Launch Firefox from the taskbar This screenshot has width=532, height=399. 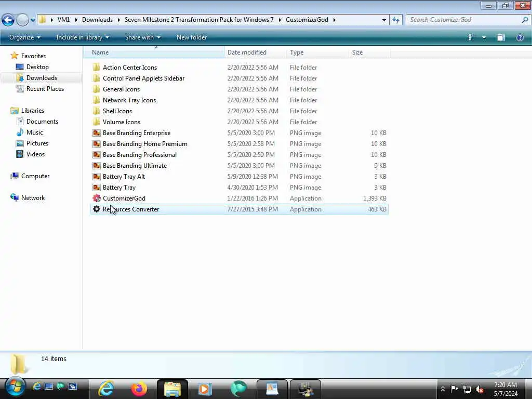[139, 389]
